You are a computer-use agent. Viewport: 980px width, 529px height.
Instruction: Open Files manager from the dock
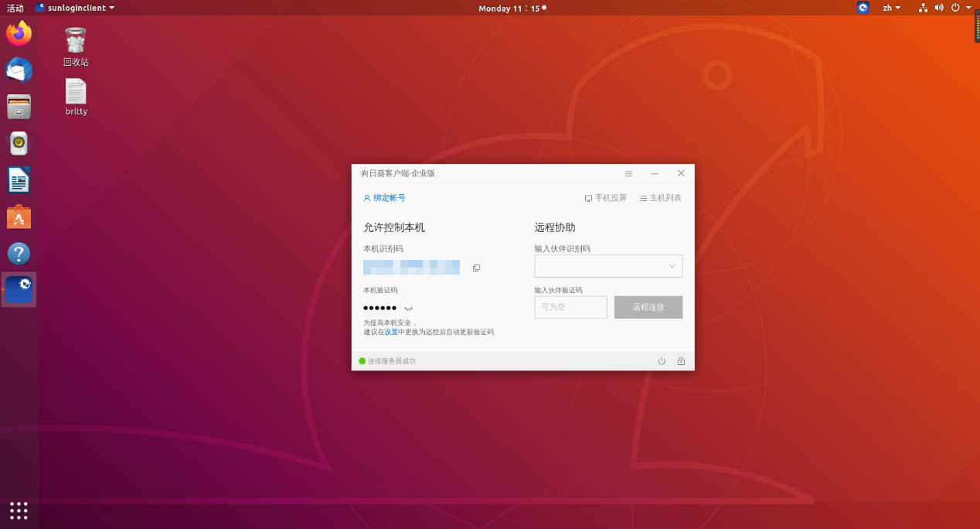coord(19,107)
